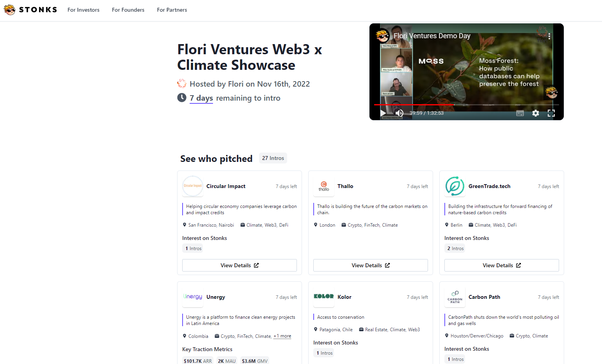602x364 pixels.
Task: Click the Carbon Path logo
Action: click(455, 297)
